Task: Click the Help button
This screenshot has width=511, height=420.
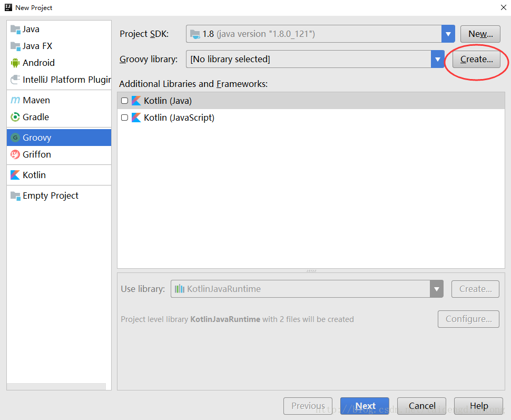Action: (x=478, y=406)
